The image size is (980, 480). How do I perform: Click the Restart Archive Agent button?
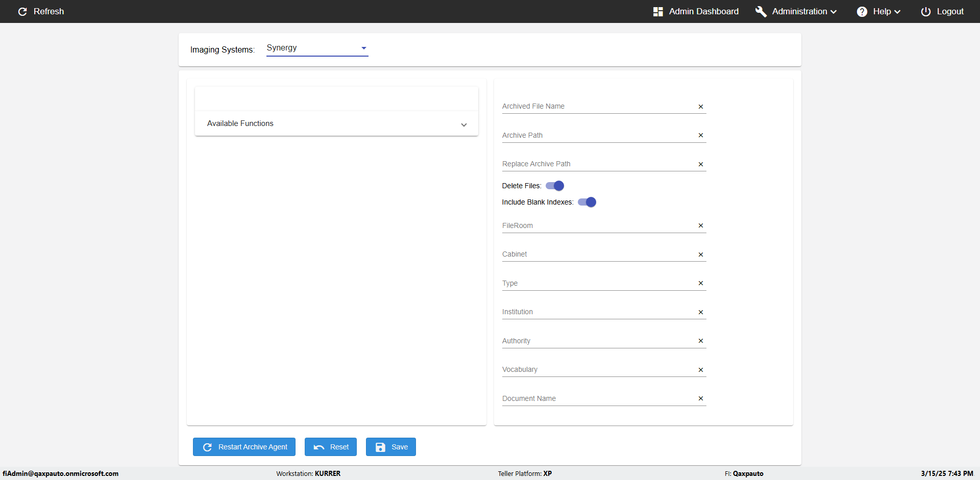click(244, 447)
